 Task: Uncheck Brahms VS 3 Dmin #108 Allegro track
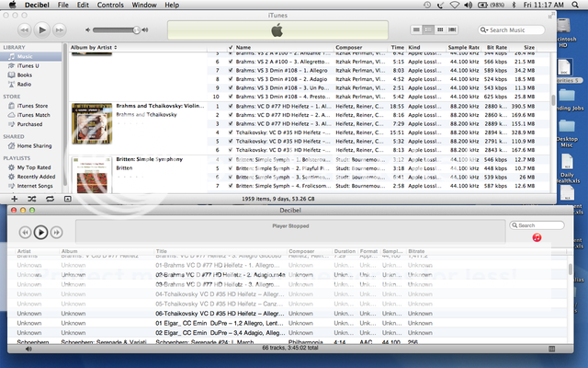[231, 70]
